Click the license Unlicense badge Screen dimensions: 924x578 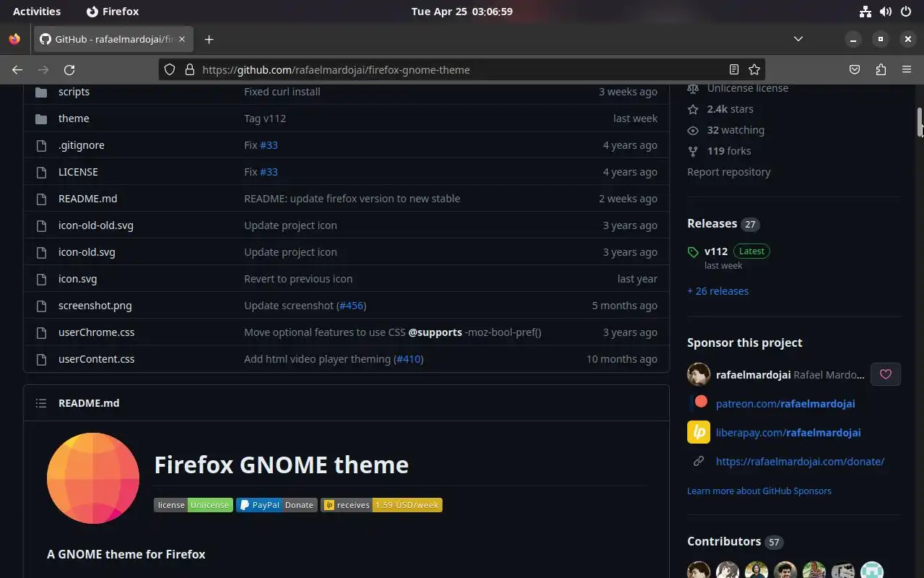[x=193, y=505]
